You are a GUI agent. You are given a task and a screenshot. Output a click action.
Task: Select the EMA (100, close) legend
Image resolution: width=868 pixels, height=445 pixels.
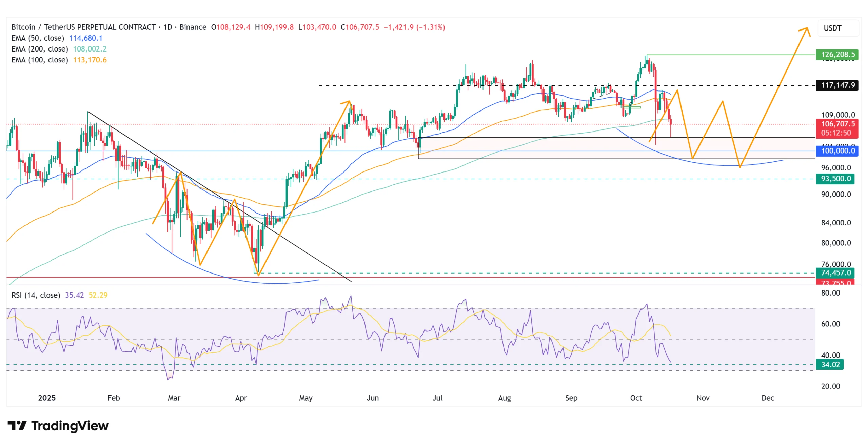[40, 60]
